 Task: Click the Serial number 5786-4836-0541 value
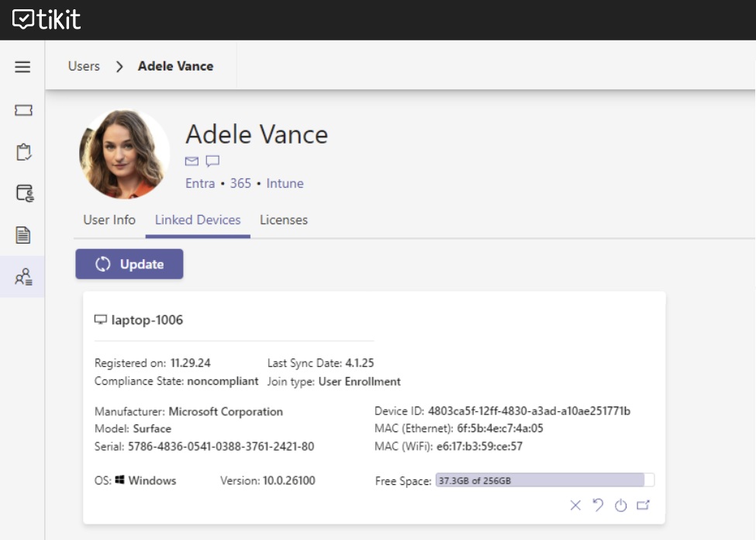[221, 446]
